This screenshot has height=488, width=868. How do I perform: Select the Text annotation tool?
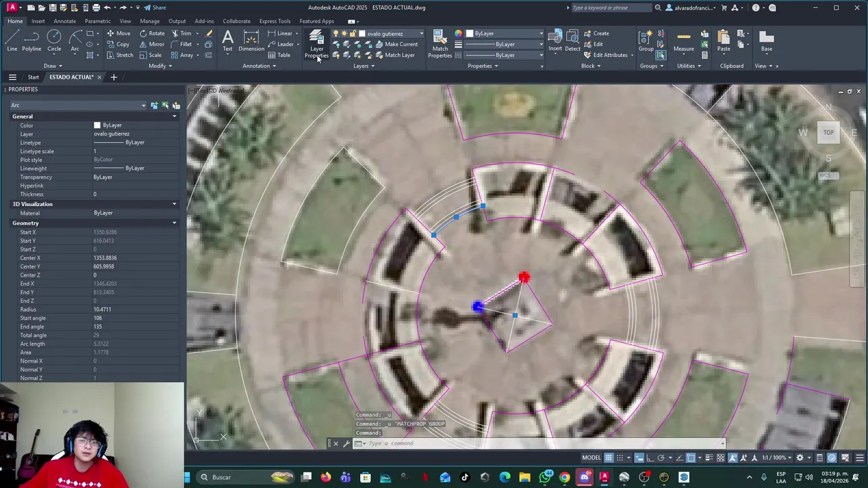point(228,41)
